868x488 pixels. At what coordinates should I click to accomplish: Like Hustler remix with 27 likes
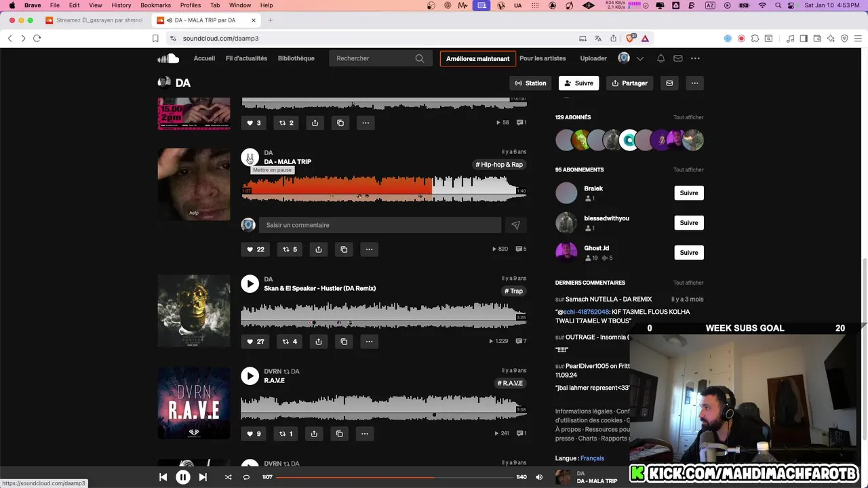pyautogui.click(x=255, y=342)
